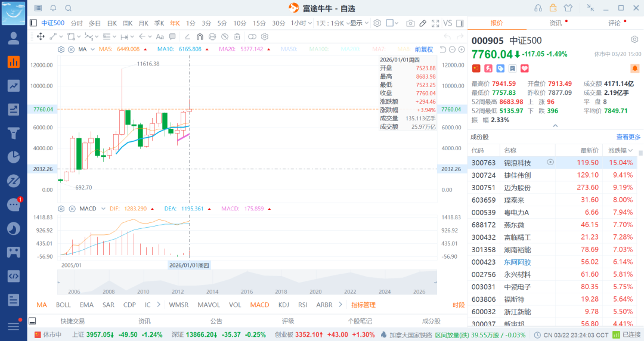Image resolution: width=644 pixels, height=341 pixels.
Task: Open the price alert bell for 中证500
Action: (634, 68)
